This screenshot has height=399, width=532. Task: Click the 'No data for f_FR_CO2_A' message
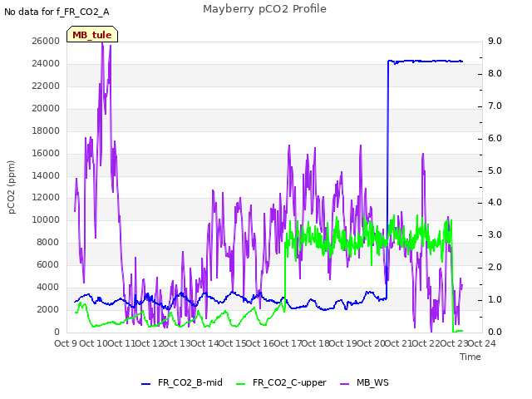[x=57, y=12]
